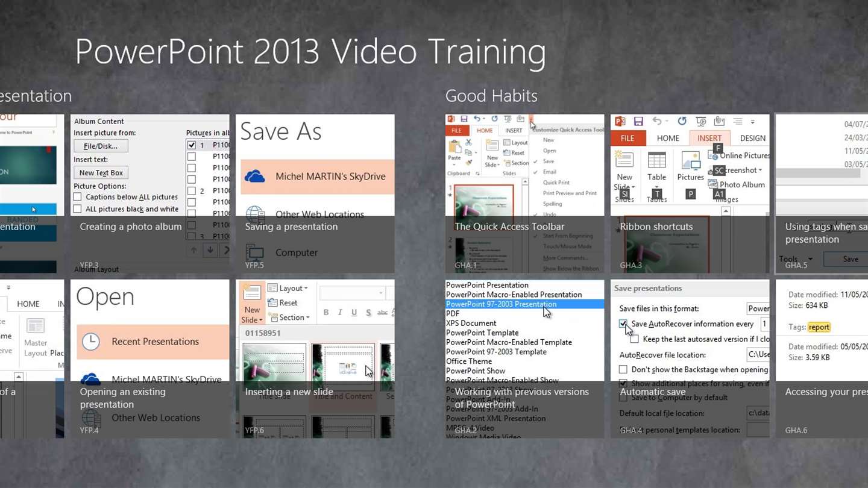This screenshot has height=488, width=868.
Task: Toggle the checked picture 1 checkbox in Album Content
Action: pos(191,145)
